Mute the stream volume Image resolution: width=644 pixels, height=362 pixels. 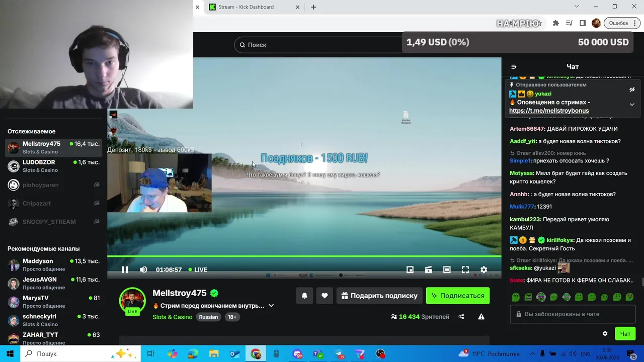tap(143, 269)
